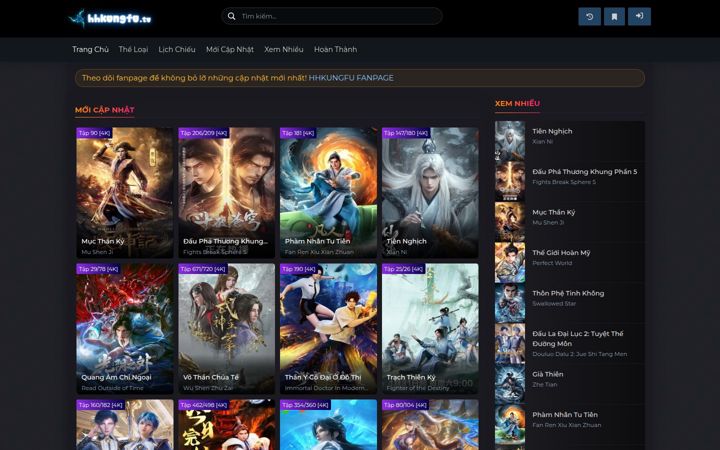
Task: Click the login arrow icon button
Action: pyautogui.click(x=639, y=17)
